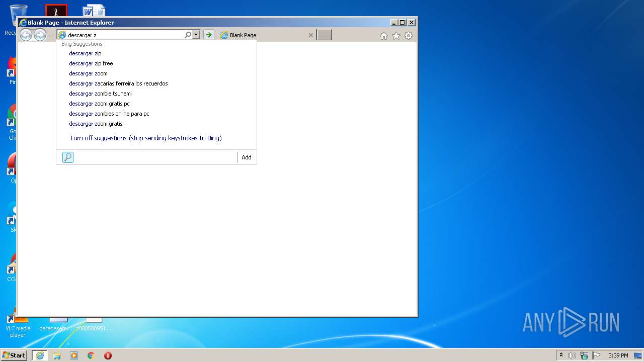Choose suggestion "descargar zoom"

tap(88, 73)
